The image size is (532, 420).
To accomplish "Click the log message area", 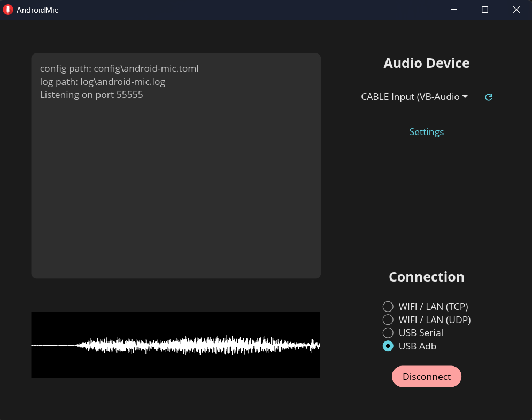I will point(176,165).
